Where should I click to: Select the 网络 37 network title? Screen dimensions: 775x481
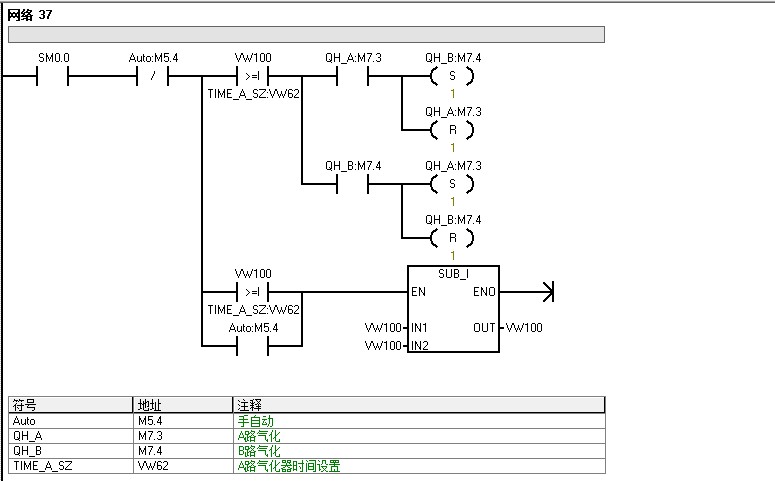click(x=30, y=15)
